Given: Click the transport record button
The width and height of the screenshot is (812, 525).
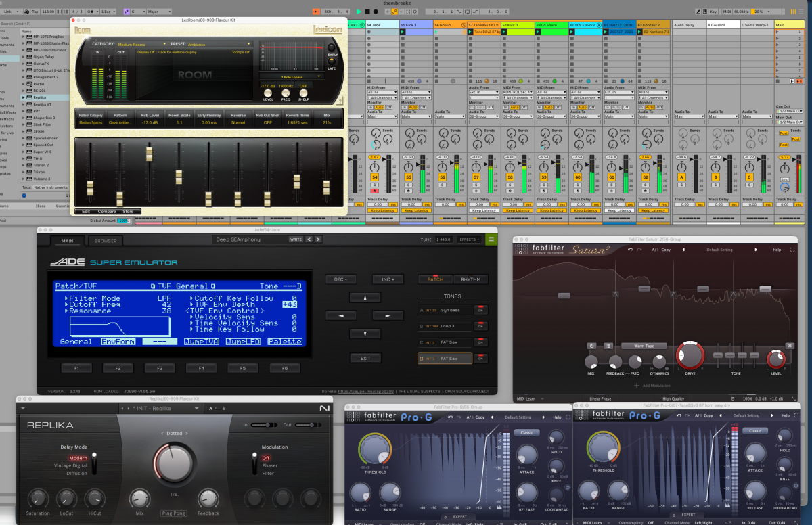Looking at the screenshot, I should click(376, 12).
